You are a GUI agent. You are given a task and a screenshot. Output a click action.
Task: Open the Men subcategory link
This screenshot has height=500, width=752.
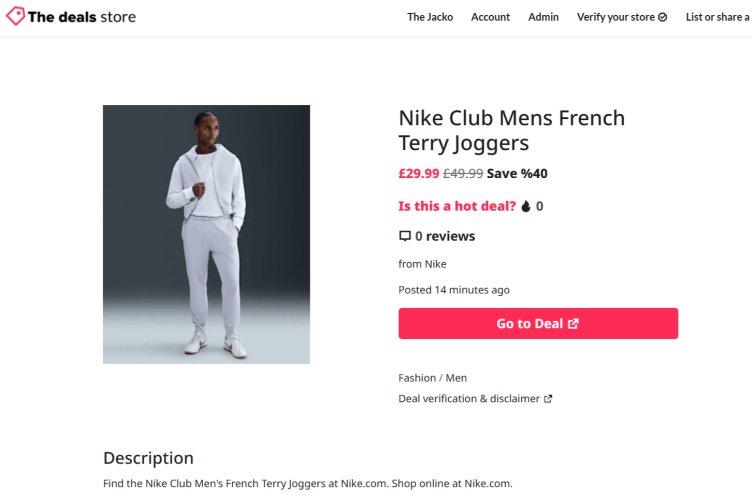(x=456, y=378)
